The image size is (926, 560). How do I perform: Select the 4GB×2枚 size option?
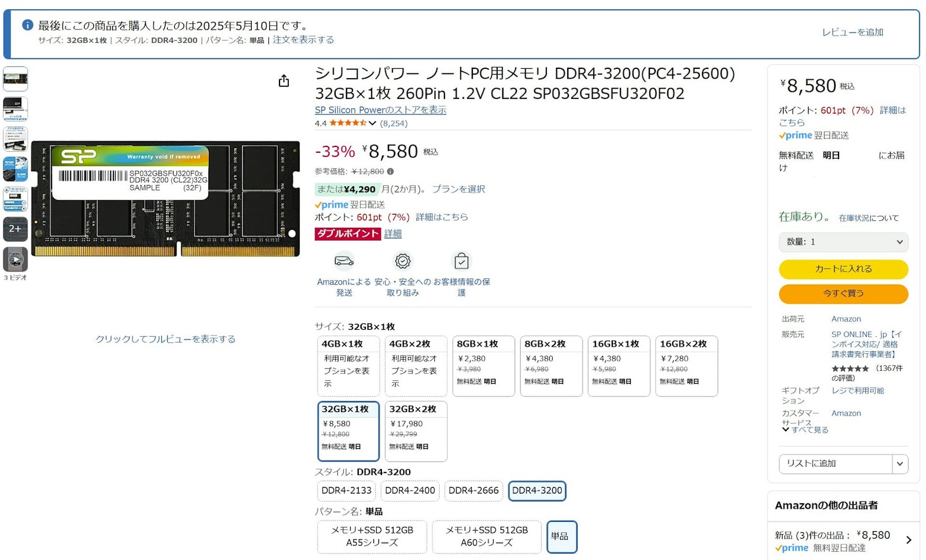pos(416,366)
